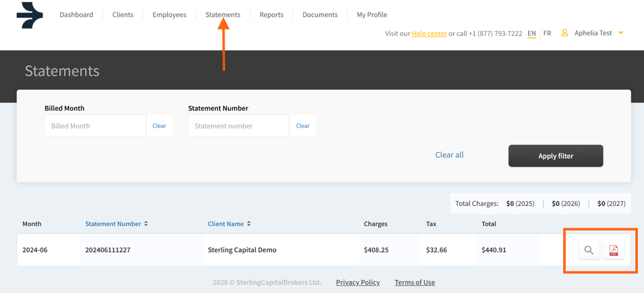The width and height of the screenshot is (644, 293).
Task: Focus the Statement number input field
Action: 238,126
